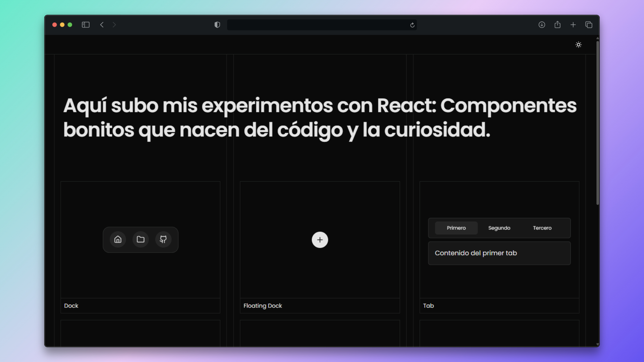Click the forward navigation arrow

click(x=114, y=24)
